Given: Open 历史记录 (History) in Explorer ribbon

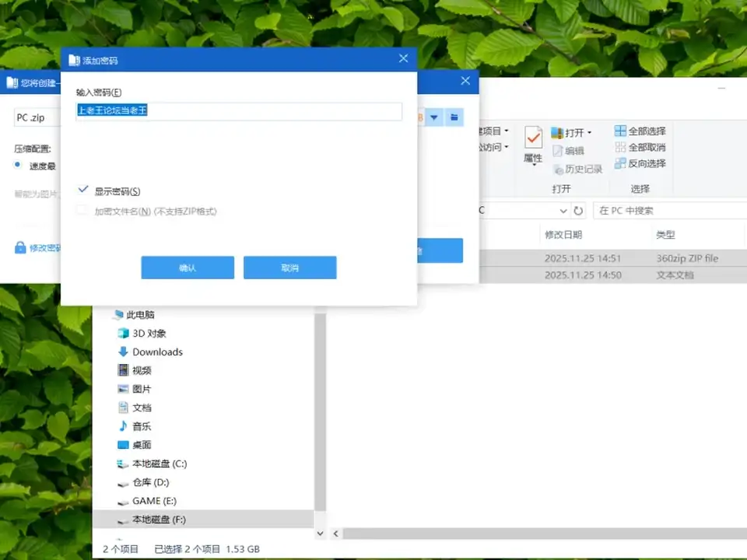Looking at the screenshot, I should (x=577, y=169).
